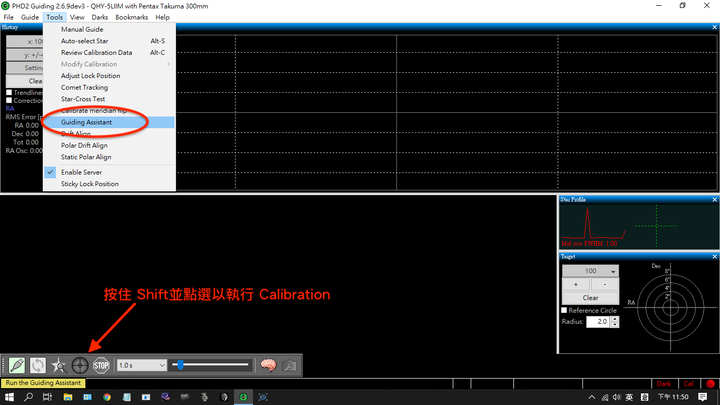
Task: Toggle the Enable Server checkmark entry
Action: (109, 172)
